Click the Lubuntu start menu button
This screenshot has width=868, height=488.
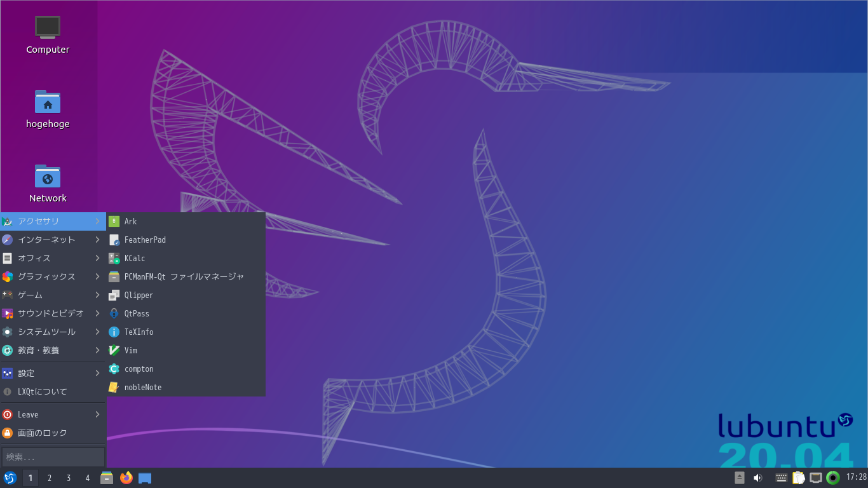(10, 478)
